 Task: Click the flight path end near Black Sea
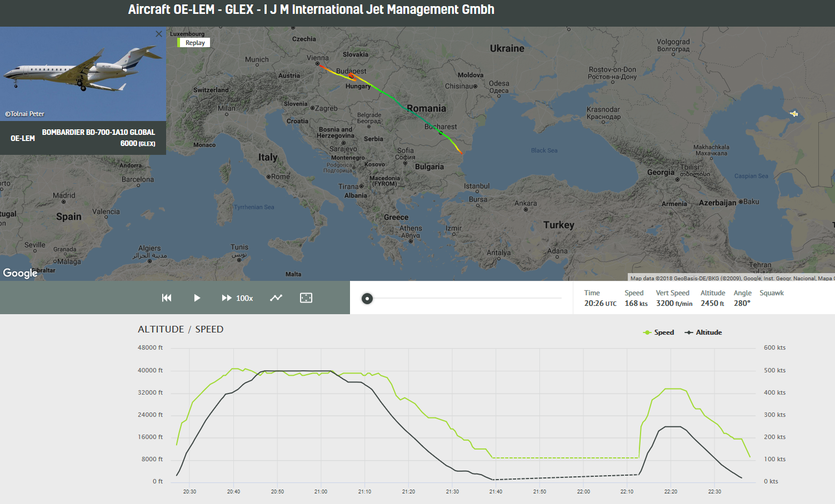[461, 153]
